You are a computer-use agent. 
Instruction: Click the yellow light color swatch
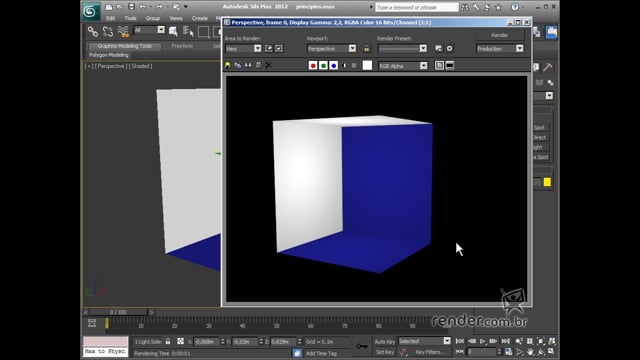pyautogui.click(x=547, y=182)
